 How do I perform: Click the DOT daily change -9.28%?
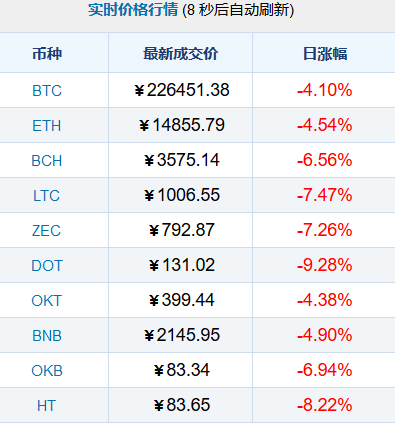(x=325, y=265)
